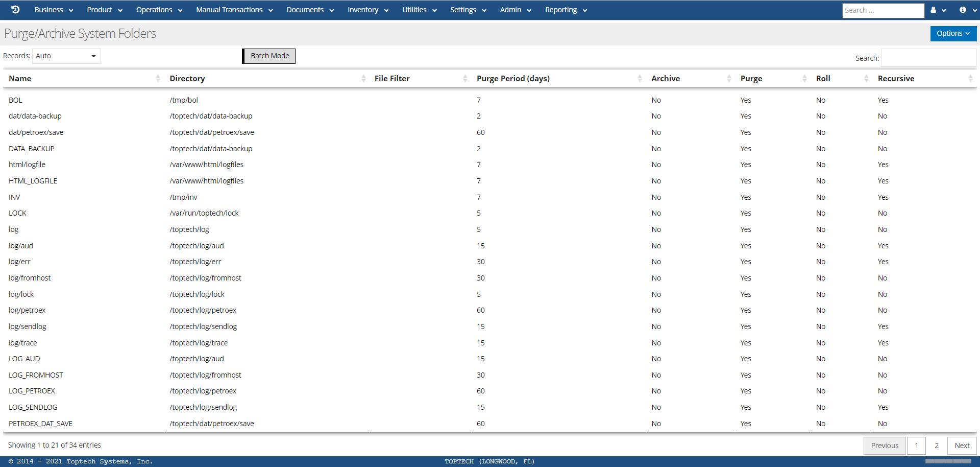Click the Toptech logo home icon
The width and height of the screenshot is (980, 467).
(x=15, y=10)
